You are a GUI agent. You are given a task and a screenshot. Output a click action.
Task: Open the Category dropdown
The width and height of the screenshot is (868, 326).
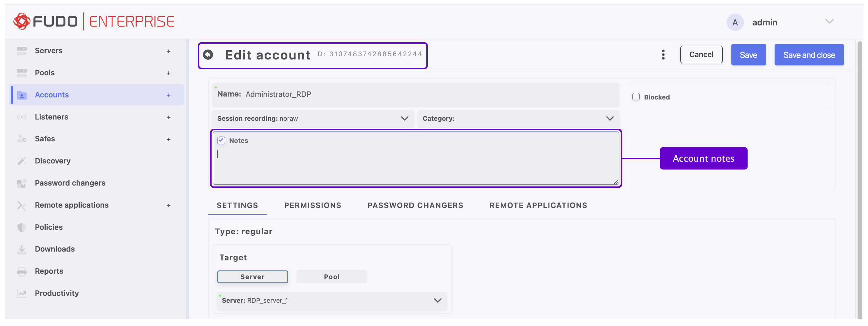coord(518,118)
